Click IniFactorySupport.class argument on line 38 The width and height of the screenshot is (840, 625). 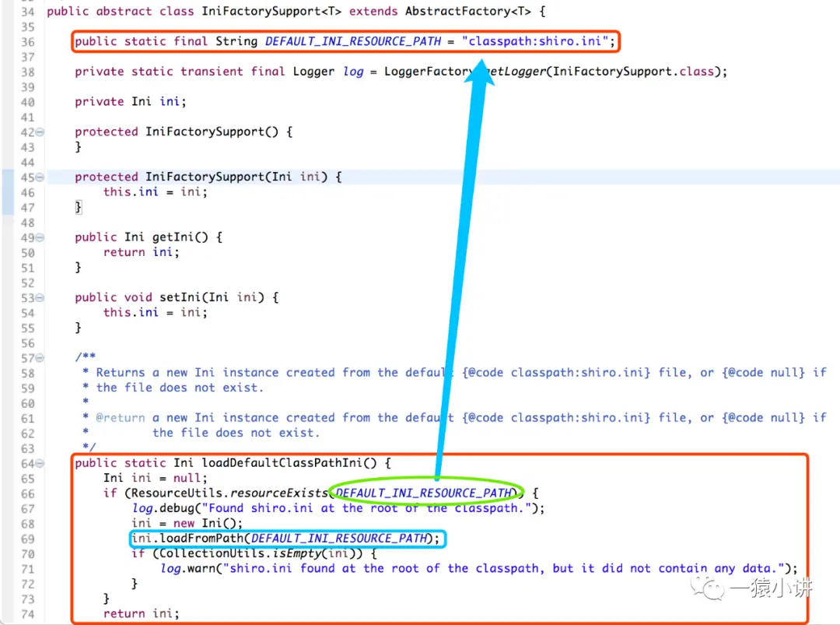click(633, 72)
